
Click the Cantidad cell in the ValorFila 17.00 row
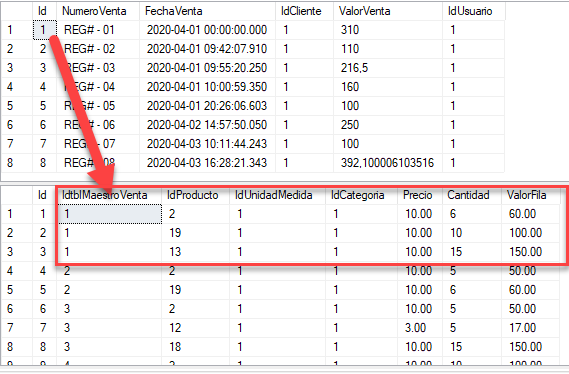tap(472, 328)
